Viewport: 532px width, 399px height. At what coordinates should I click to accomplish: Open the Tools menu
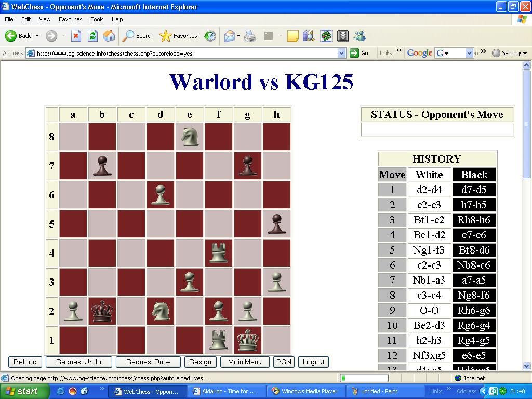click(97, 19)
